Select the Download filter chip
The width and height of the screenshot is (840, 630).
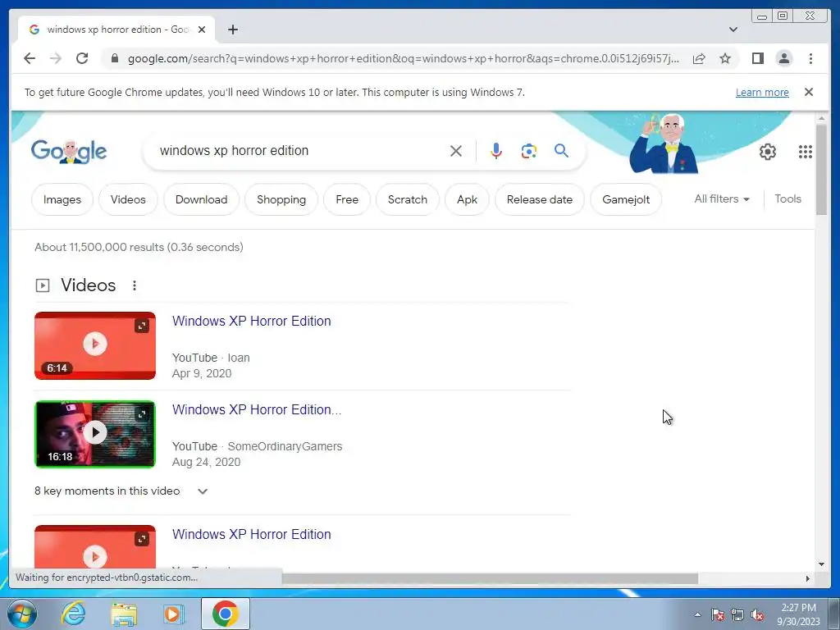click(x=202, y=199)
